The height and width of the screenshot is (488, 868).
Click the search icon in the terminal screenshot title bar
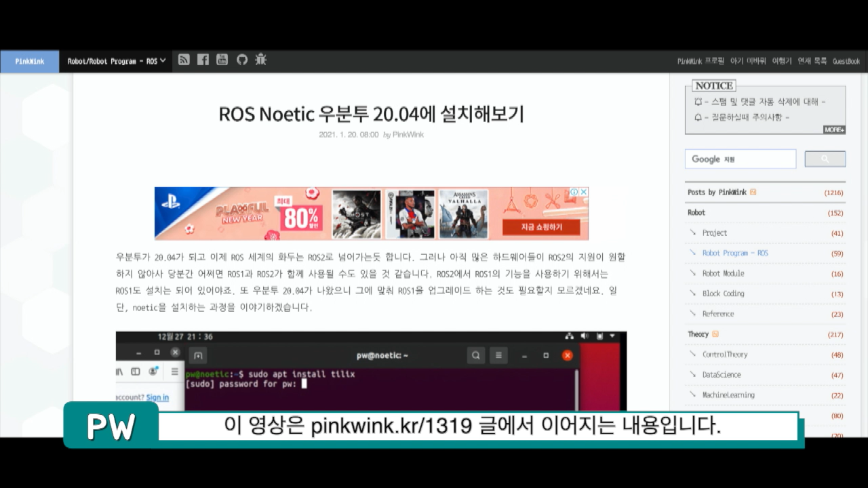[477, 355]
